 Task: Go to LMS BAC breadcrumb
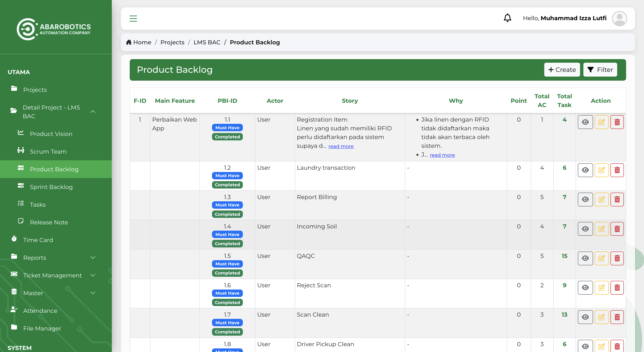pyautogui.click(x=207, y=42)
